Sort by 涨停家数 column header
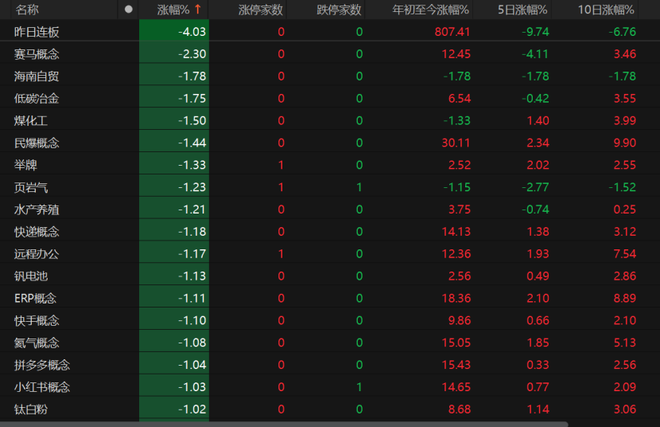This screenshot has width=660, height=427. 261,10
